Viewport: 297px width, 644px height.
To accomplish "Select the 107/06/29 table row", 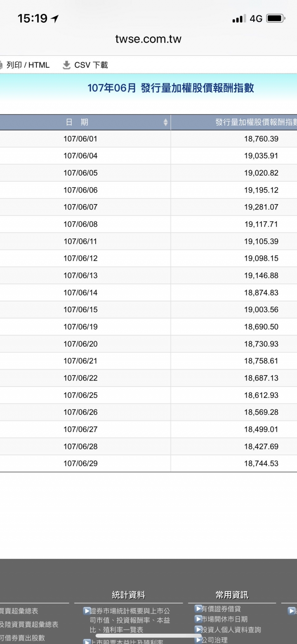I will tap(148, 463).
